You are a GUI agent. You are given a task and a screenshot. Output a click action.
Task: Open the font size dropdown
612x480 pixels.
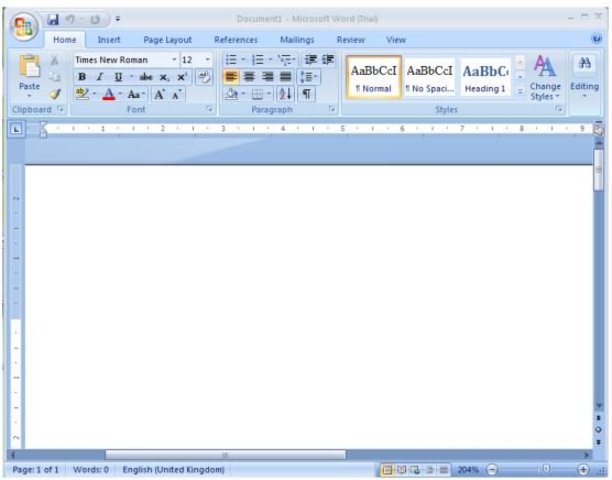(208, 60)
